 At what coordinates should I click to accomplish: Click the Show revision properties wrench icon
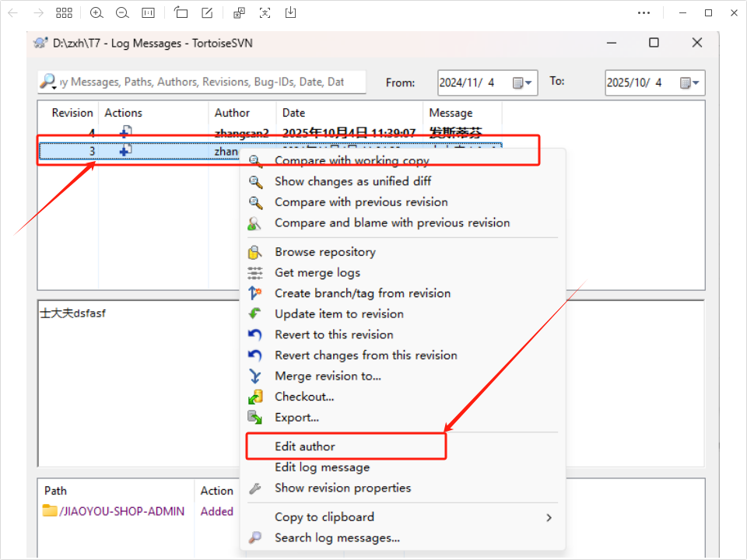pos(255,488)
